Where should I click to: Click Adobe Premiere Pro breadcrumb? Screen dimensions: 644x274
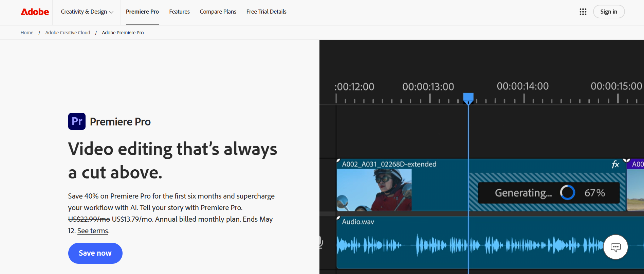click(123, 33)
